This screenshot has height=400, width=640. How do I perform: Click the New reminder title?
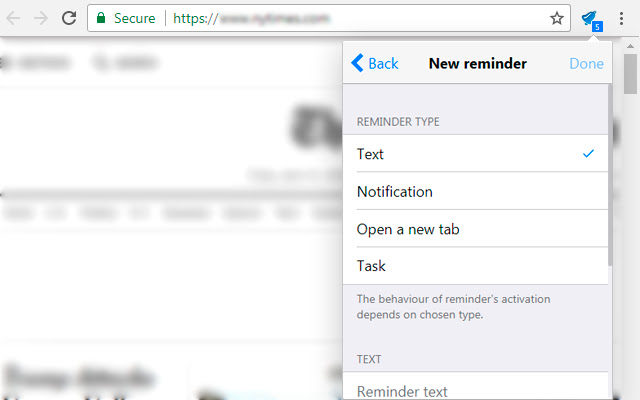[477, 63]
